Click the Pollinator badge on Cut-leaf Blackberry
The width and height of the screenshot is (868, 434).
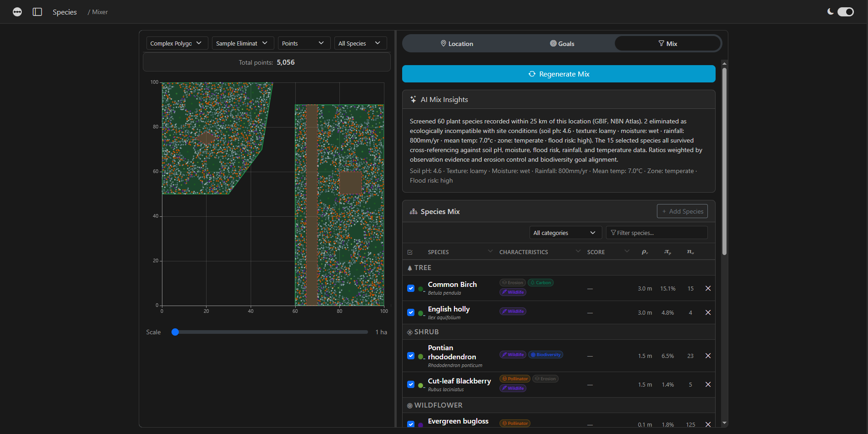(515, 378)
